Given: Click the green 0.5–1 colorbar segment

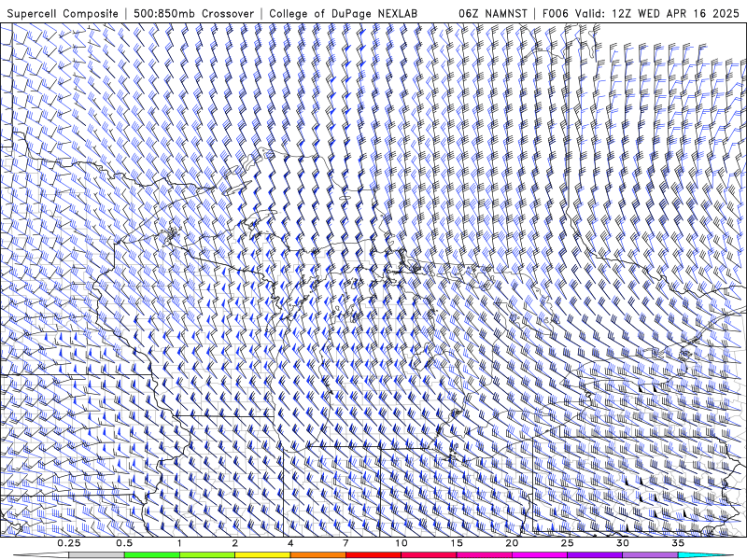Looking at the screenshot, I should pyautogui.click(x=152, y=555).
